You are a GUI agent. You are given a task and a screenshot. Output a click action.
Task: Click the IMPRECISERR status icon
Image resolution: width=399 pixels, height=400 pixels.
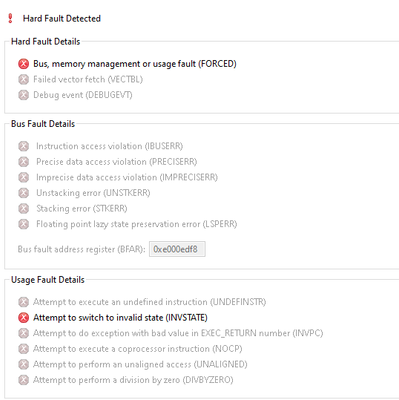[23, 177]
